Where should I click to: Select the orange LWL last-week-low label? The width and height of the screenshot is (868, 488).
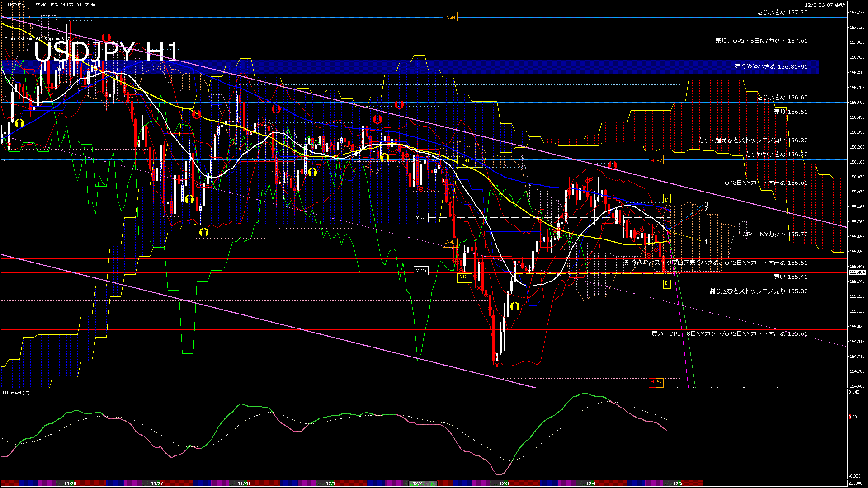(x=449, y=242)
